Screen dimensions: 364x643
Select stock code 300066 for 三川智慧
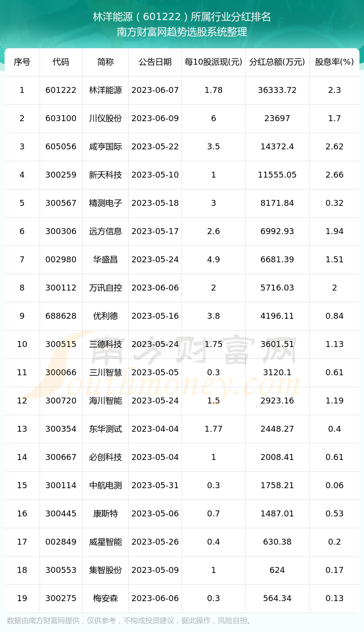[61, 373]
